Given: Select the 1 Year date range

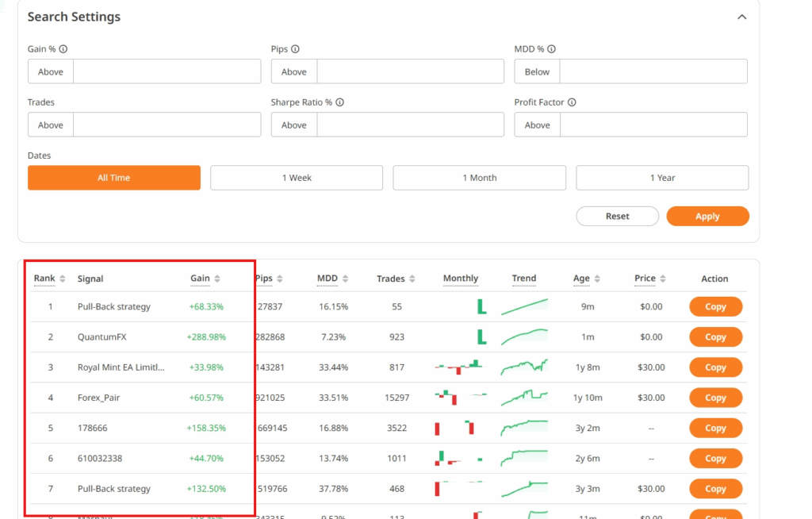Looking at the screenshot, I should 662,178.
